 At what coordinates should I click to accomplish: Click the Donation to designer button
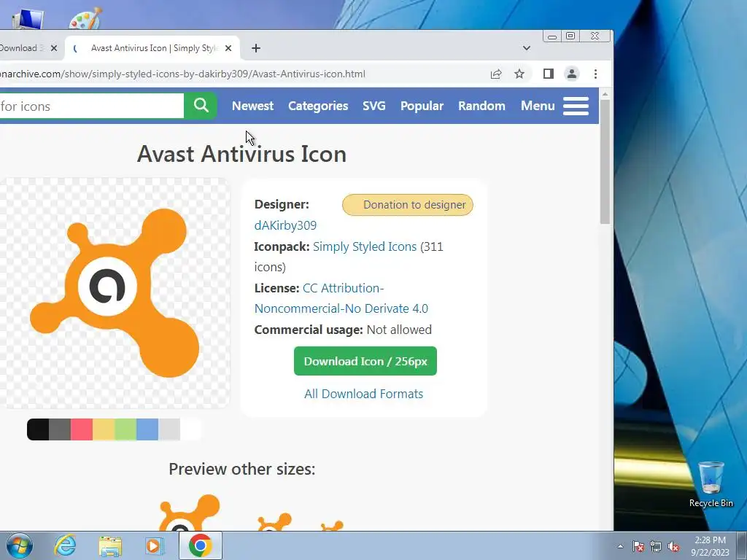[x=408, y=205]
